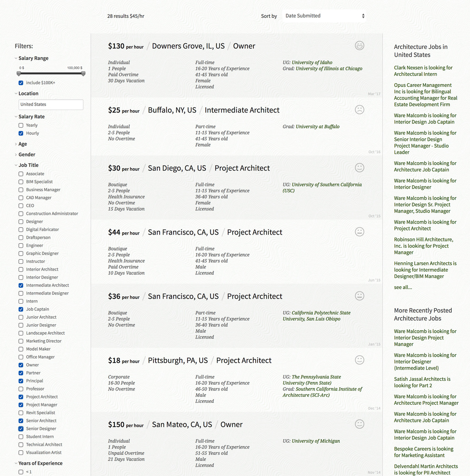The width and height of the screenshot is (470, 476).
Task: Uncheck the Job Captain filter
Action: (x=21, y=309)
